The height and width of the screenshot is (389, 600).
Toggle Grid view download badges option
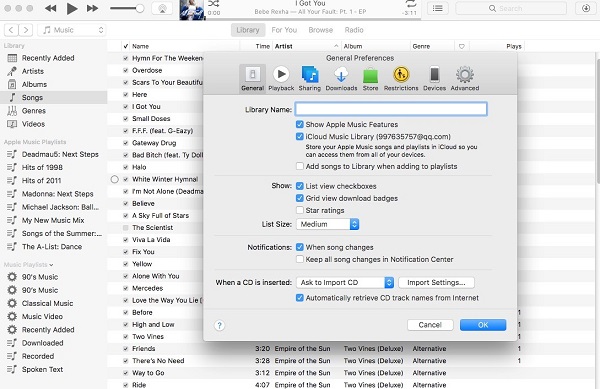coord(300,198)
